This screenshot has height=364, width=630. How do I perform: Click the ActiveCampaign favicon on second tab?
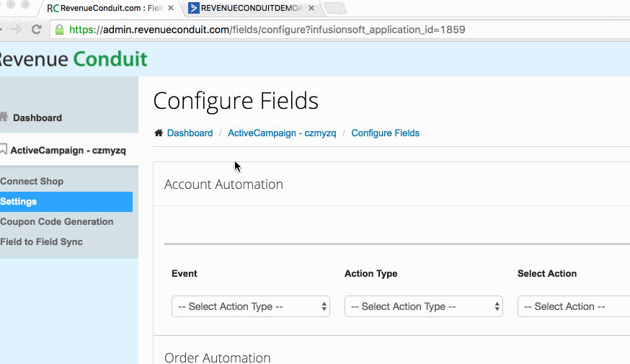pyautogui.click(x=194, y=8)
